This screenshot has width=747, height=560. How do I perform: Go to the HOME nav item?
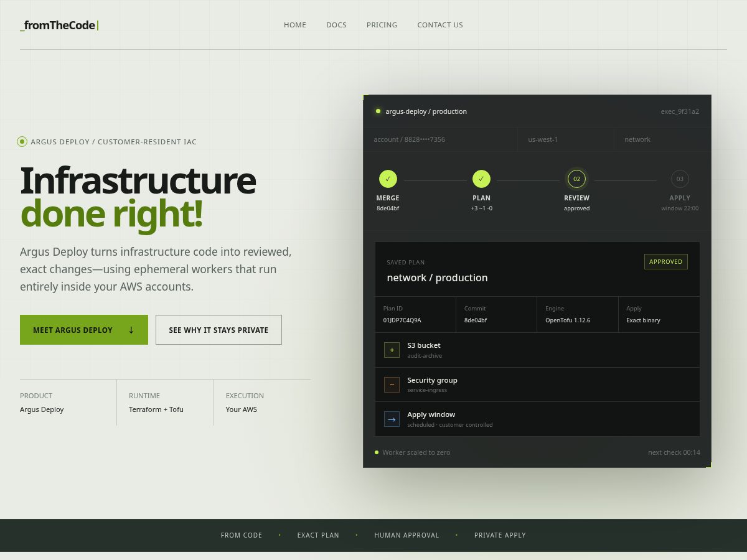coord(295,25)
